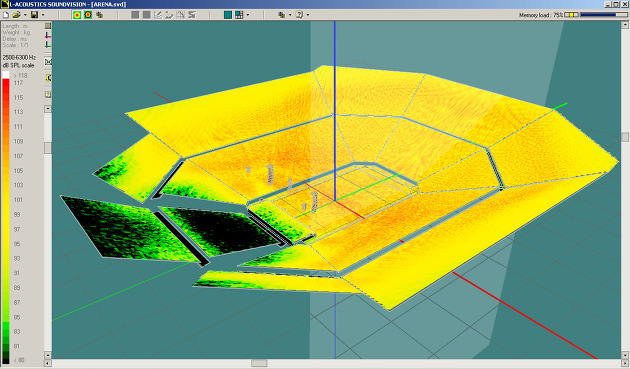Image resolution: width=630 pixels, height=369 pixels.
Task: Toggle the first SPL mapping target icon
Action: [77, 15]
